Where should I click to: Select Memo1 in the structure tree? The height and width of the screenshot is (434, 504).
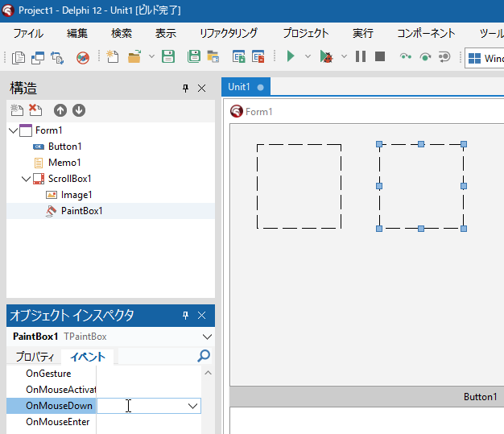pyautogui.click(x=64, y=163)
